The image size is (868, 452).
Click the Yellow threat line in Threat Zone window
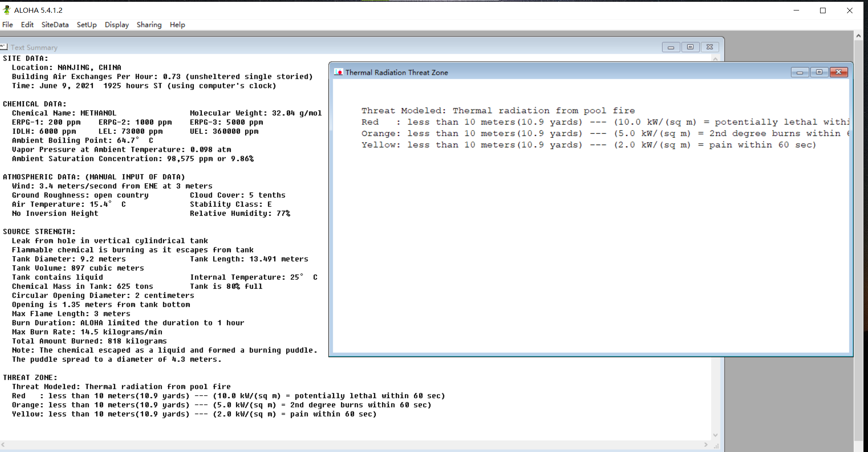point(589,145)
